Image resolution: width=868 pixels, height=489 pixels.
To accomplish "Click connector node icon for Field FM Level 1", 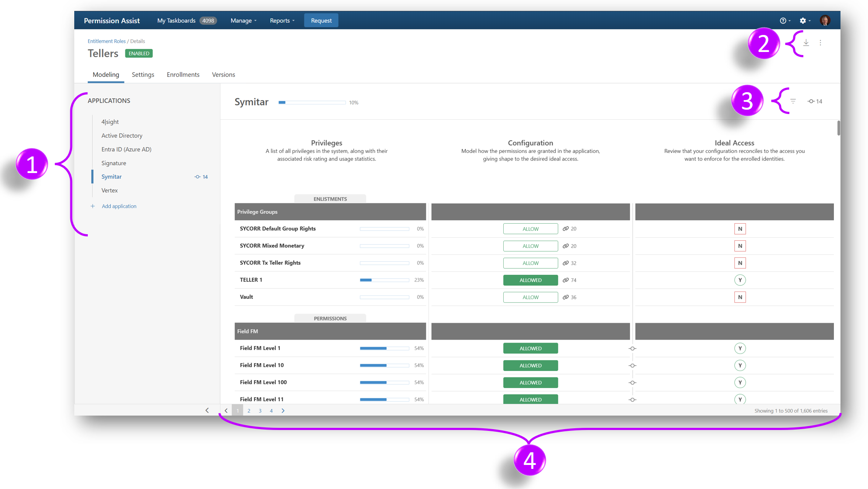I will [632, 348].
